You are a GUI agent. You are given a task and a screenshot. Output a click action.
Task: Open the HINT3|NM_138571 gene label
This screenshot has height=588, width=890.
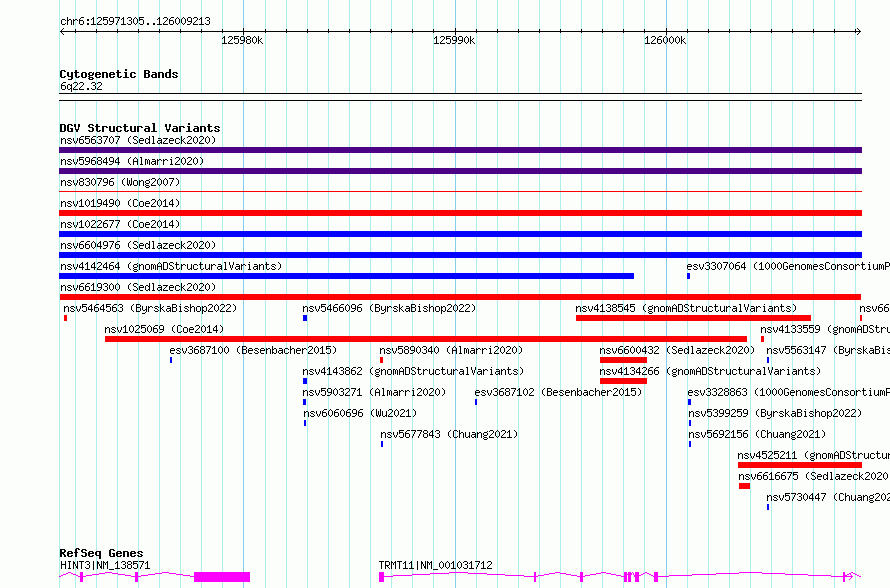105,565
